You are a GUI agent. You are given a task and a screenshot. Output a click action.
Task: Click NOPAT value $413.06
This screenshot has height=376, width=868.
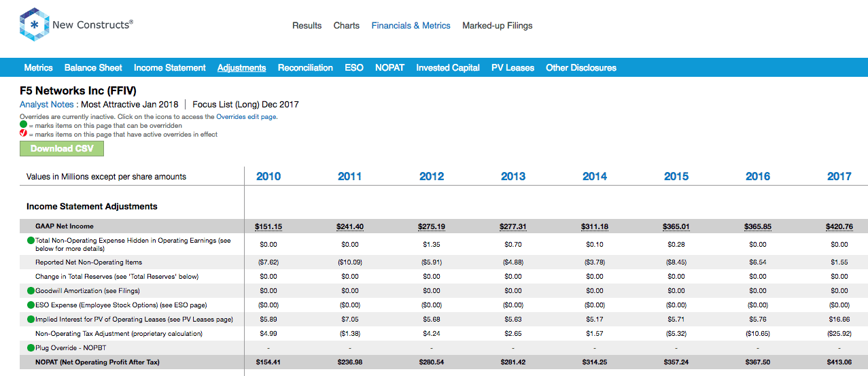pos(839,362)
